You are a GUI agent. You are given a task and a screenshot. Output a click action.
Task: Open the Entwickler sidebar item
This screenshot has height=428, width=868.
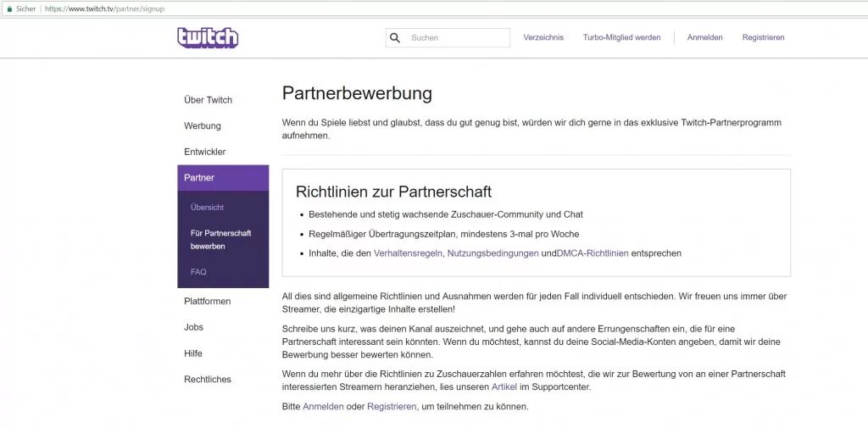(x=205, y=152)
